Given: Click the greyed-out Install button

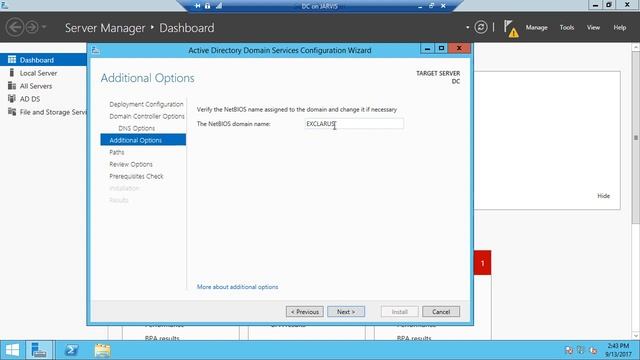Looking at the screenshot, I should tap(400, 311).
